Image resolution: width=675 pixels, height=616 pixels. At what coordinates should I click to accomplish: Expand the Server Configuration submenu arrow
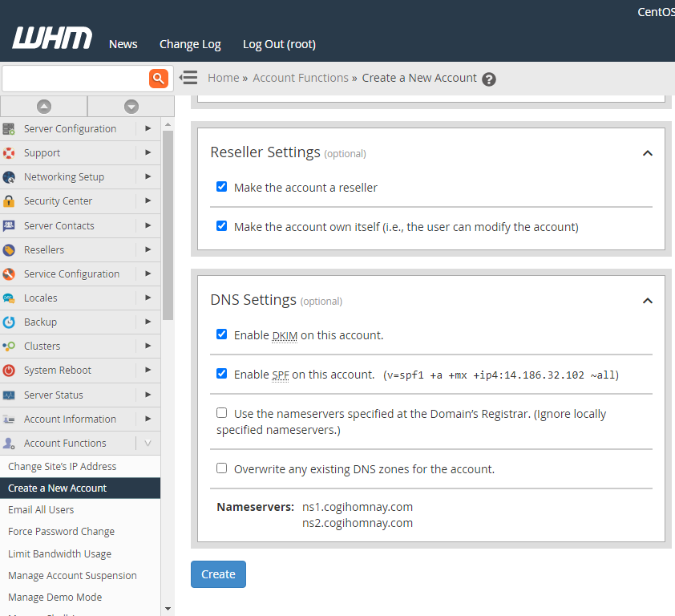click(x=148, y=128)
